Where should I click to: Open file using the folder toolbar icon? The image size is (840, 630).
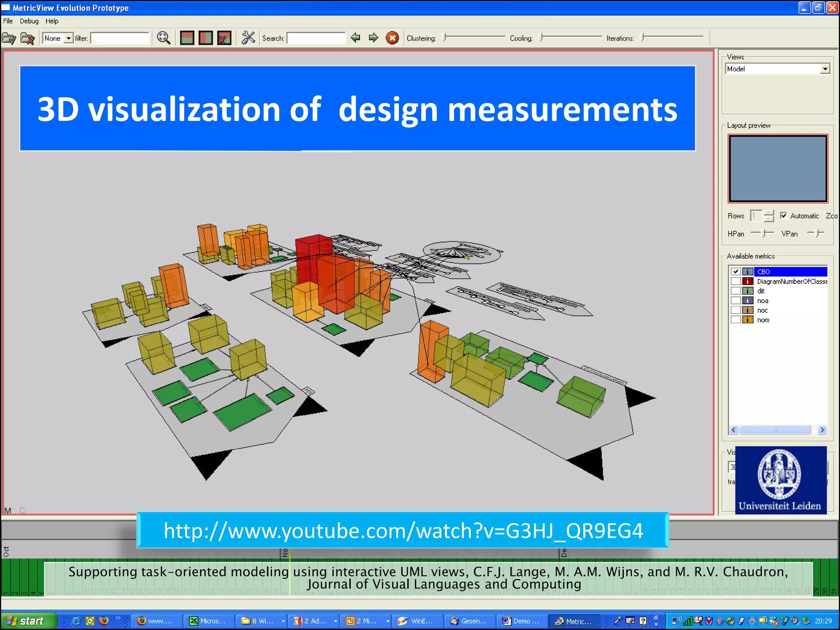(9, 38)
